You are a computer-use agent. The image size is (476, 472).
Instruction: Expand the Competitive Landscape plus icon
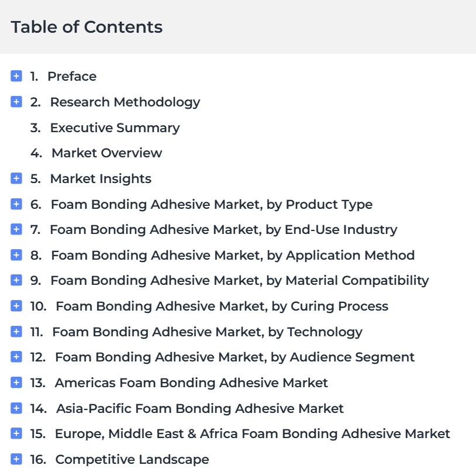click(x=16, y=459)
